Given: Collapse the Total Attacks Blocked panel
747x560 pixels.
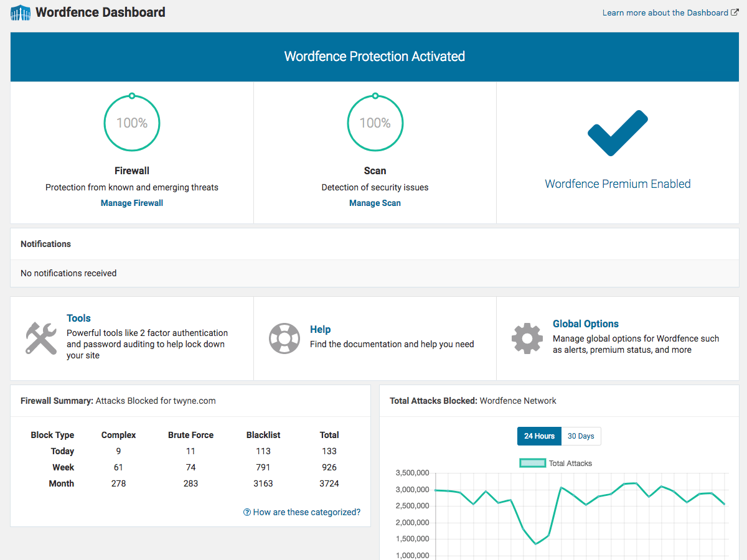Looking at the screenshot, I should pyautogui.click(x=472, y=401).
